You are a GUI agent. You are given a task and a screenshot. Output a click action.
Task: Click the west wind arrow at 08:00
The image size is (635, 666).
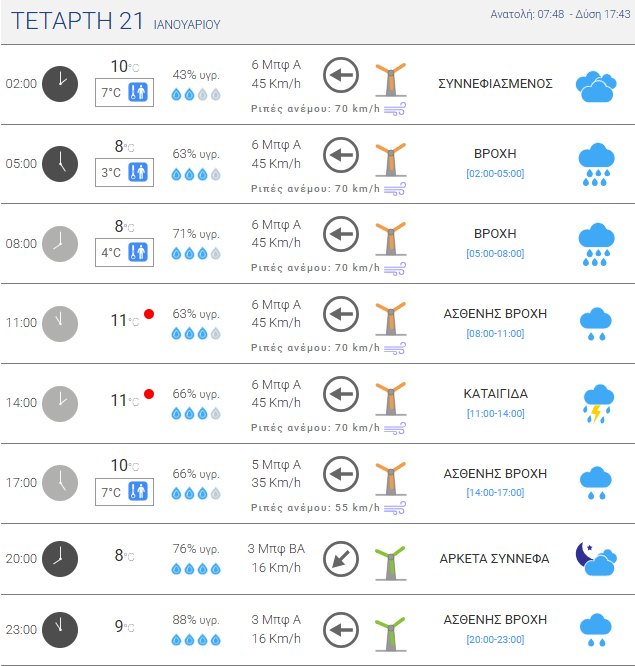342,234
